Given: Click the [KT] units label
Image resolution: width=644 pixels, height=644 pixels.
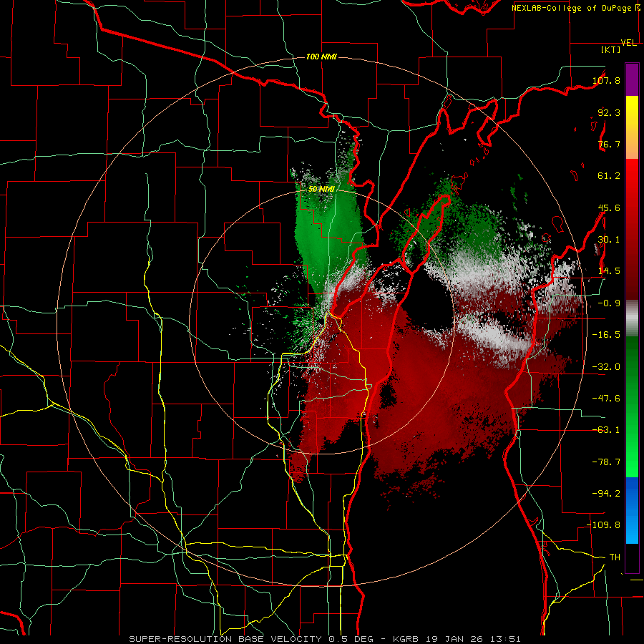Looking at the screenshot, I should 611,49.
